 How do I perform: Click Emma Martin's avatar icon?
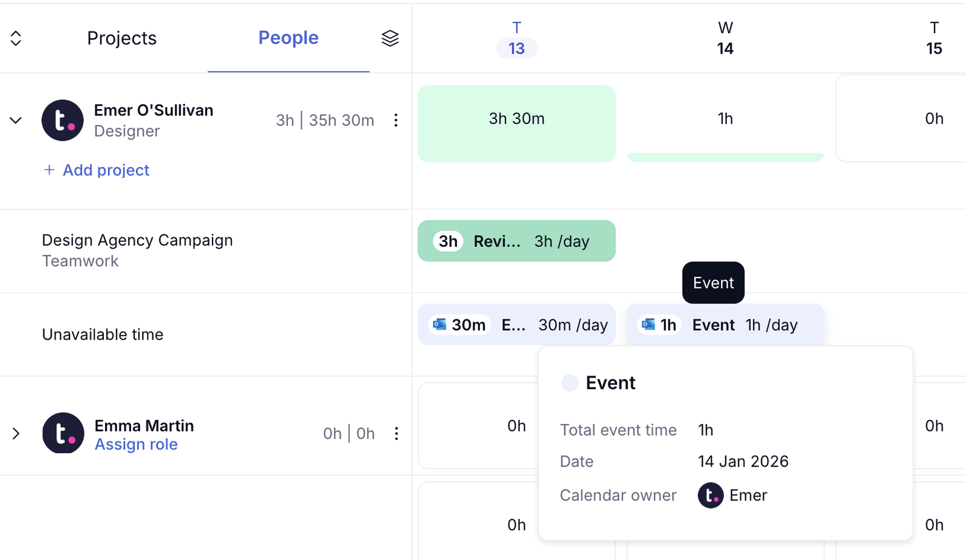63,433
